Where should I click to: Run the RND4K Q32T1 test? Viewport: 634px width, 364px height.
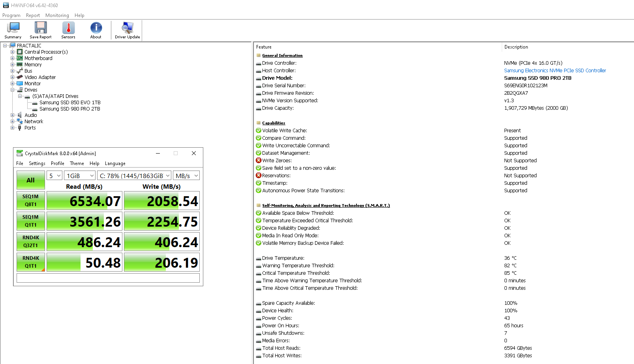pos(31,242)
